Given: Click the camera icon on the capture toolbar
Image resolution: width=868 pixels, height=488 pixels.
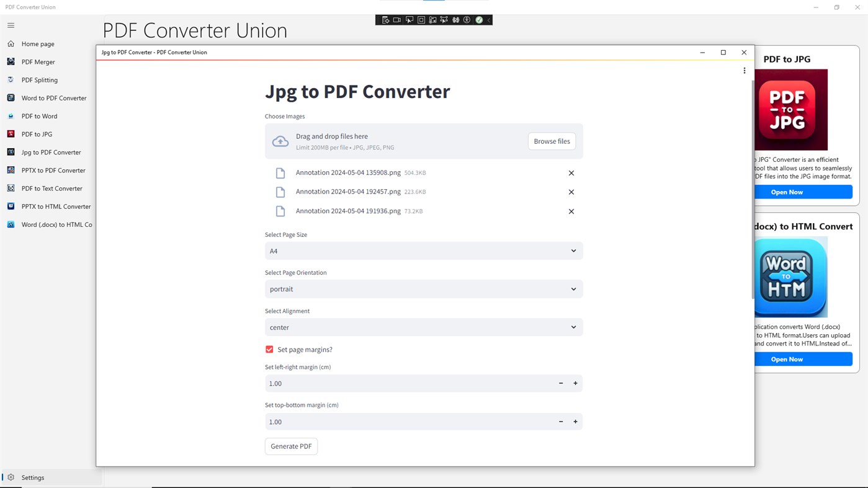Looking at the screenshot, I should tap(396, 19).
